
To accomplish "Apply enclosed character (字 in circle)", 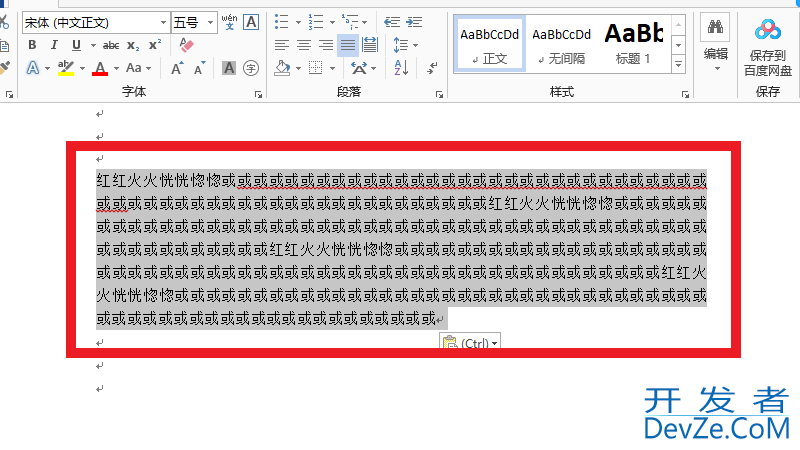I will click(x=251, y=68).
